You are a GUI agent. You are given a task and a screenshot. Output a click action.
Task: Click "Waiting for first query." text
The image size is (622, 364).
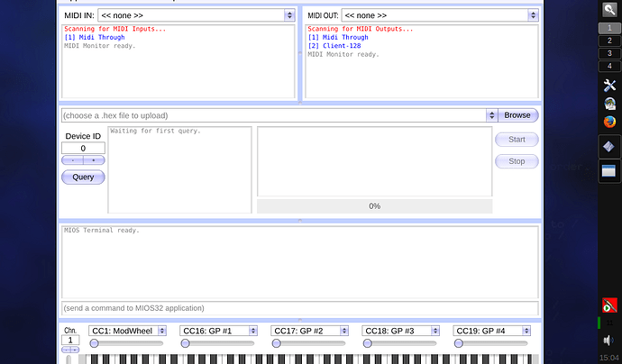[x=155, y=131]
